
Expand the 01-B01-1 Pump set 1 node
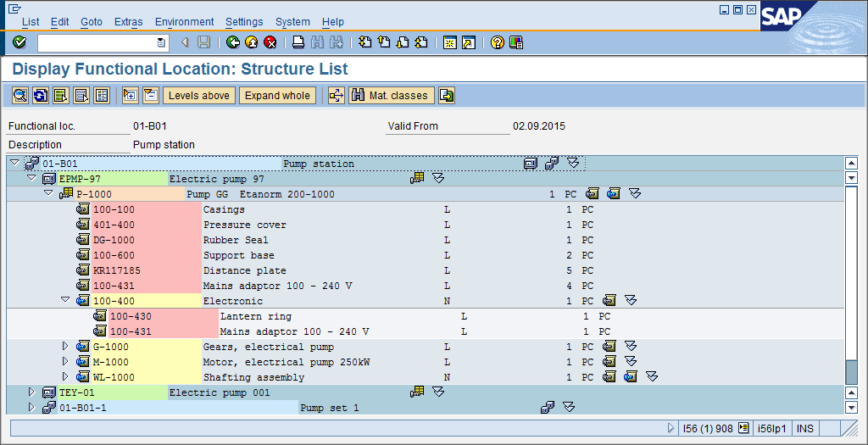tap(31, 407)
